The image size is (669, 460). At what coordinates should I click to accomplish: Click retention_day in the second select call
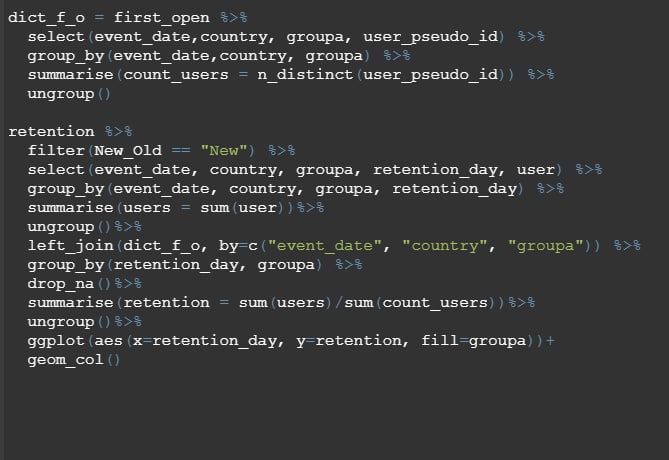point(435,170)
